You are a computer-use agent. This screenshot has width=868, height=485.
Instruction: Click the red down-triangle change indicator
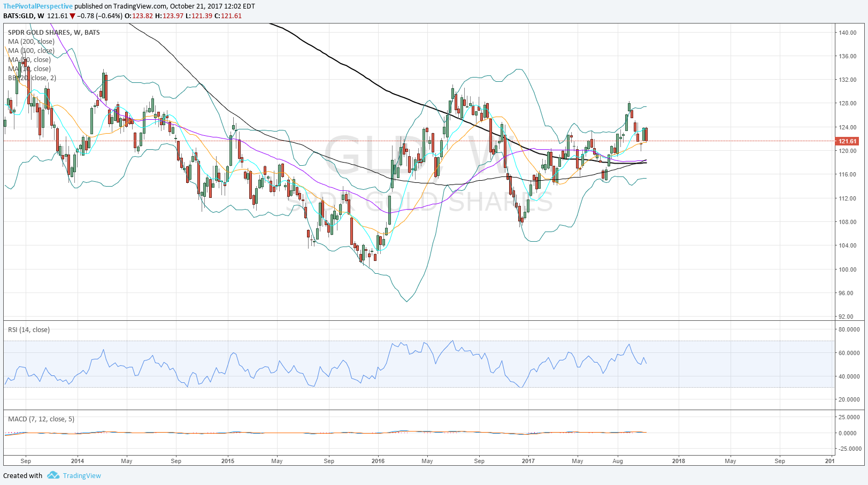[x=72, y=16]
